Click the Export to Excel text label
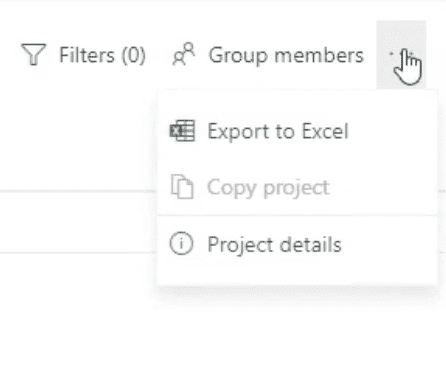This screenshot has height=366, width=446. tap(278, 131)
